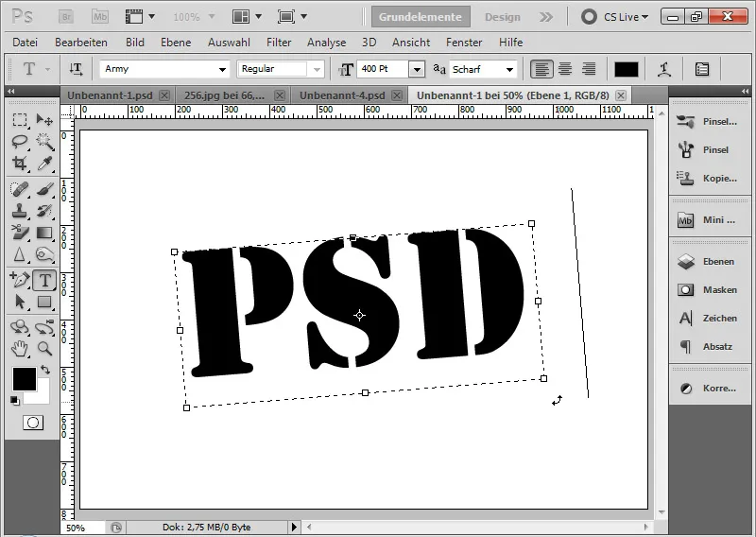Reset default foreground and background colors
Viewport: 756px width, 537px height.
pyautogui.click(x=15, y=401)
